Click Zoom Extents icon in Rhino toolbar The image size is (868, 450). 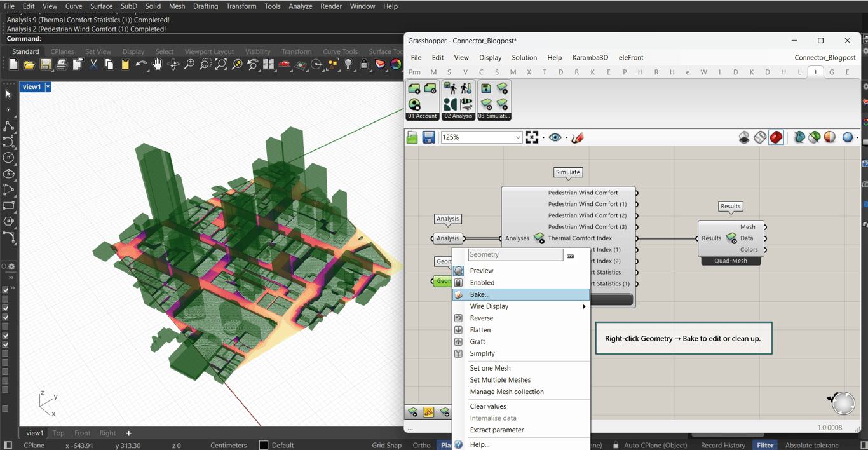pyautogui.click(x=220, y=65)
